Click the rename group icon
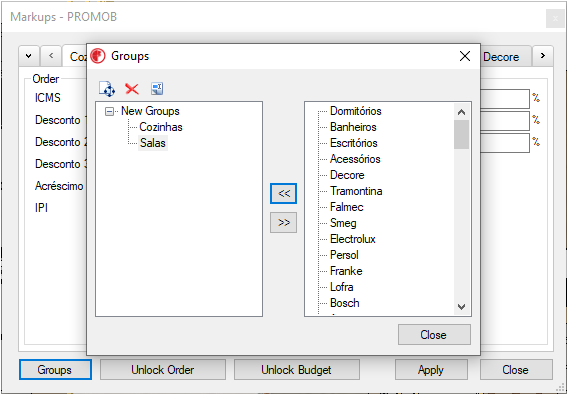The image size is (569, 396). [157, 89]
